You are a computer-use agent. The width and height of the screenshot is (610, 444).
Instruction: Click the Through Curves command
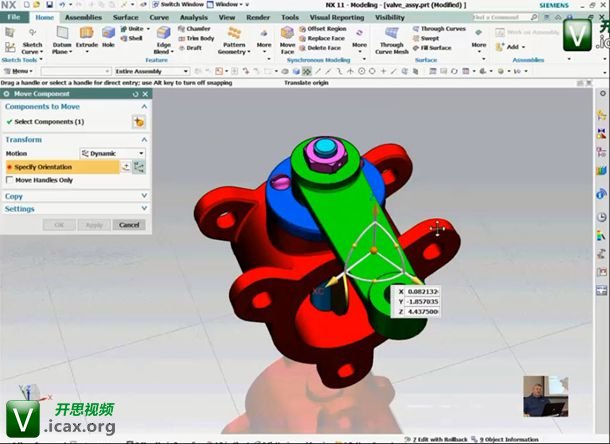pyautogui.click(x=439, y=29)
